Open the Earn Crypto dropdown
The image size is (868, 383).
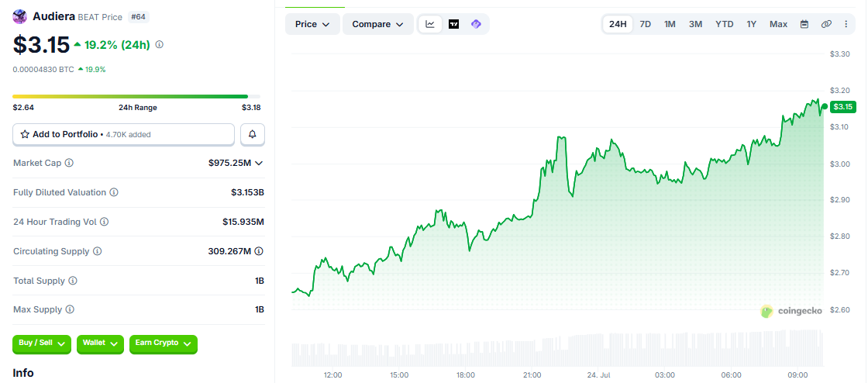(x=164, y=343)
